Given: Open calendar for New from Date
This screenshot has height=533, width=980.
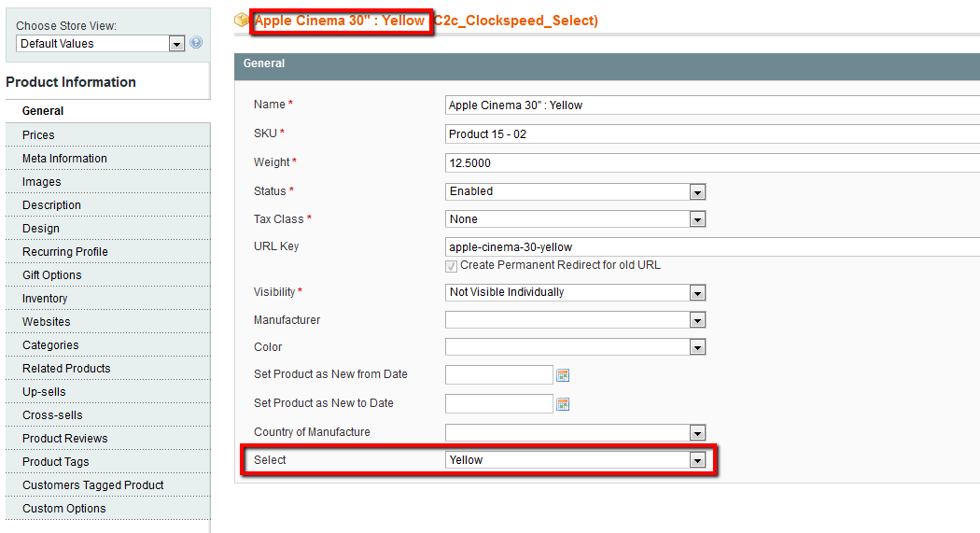Looking at the screenshot, I should 563,375.
